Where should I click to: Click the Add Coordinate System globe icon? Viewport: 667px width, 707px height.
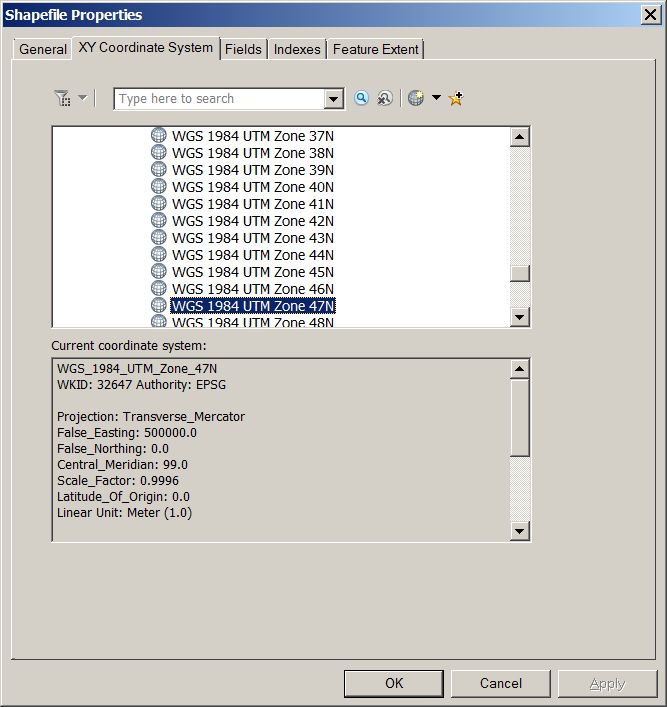[x=416, y=98]
